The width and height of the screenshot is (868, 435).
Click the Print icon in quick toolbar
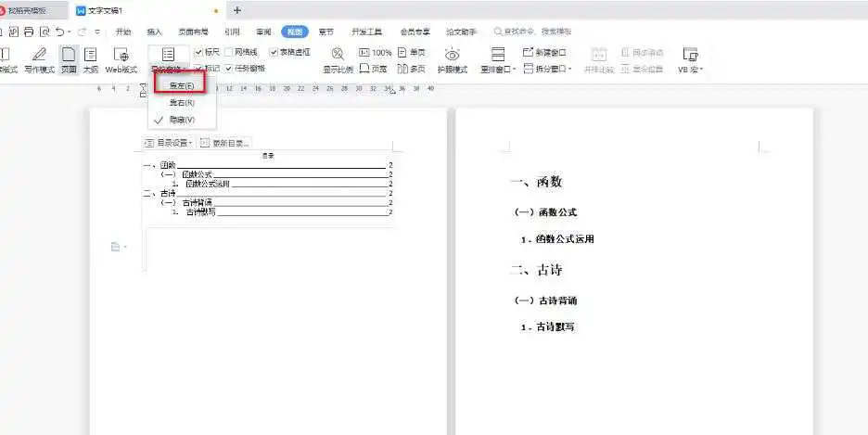[x=30, y=32]
